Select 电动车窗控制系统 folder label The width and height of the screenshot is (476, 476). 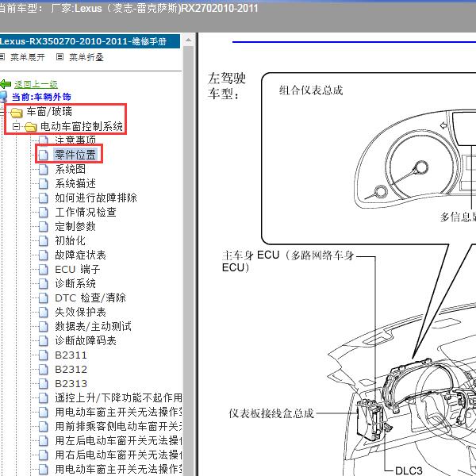[82, 126]
